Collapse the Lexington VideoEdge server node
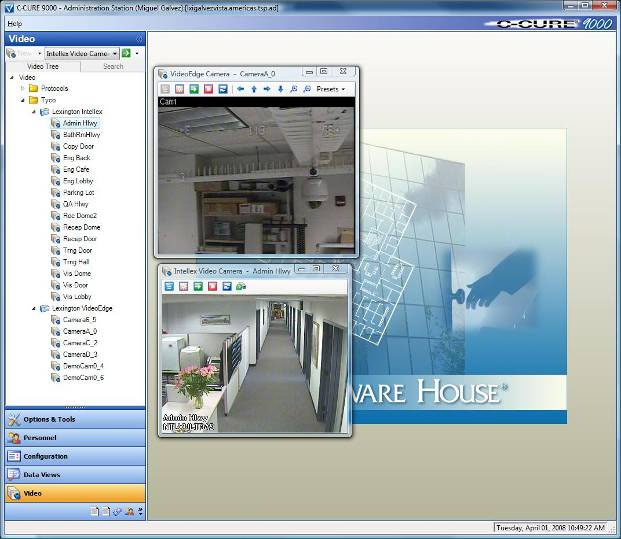Screen dimensions: 621x539 [x=34, y=308]
